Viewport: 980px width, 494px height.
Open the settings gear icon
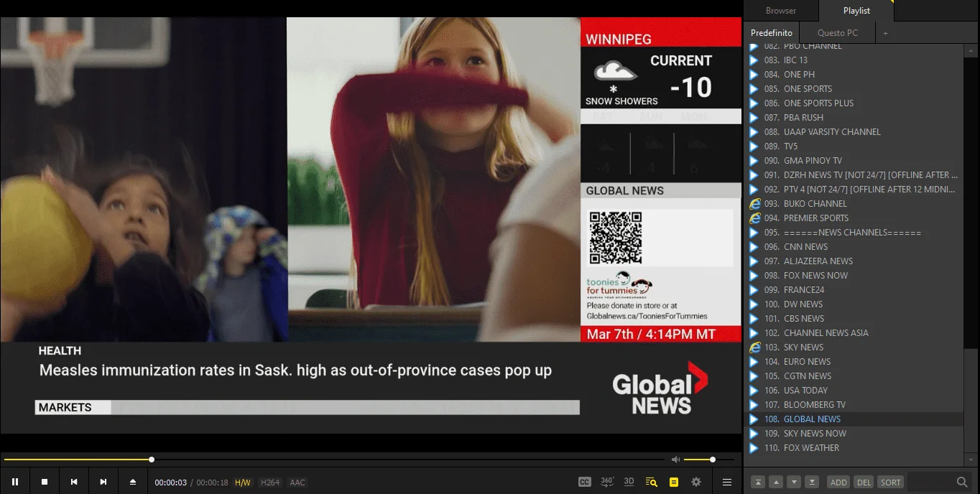696,482
